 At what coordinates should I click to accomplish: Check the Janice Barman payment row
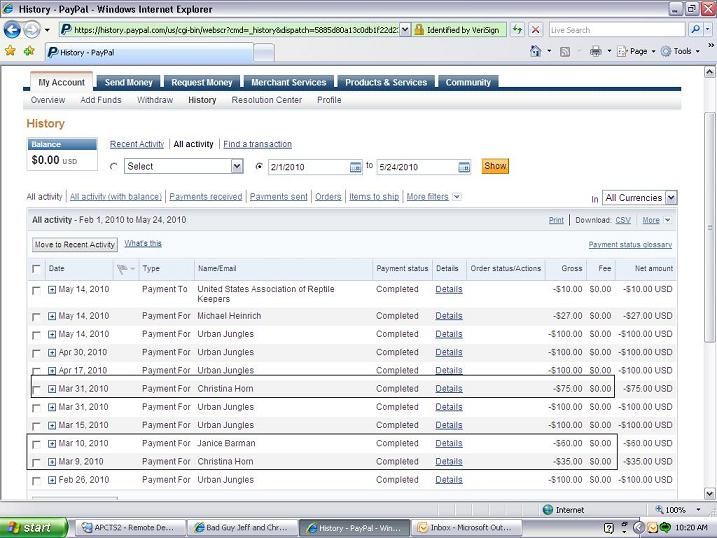tap(36, 444)
